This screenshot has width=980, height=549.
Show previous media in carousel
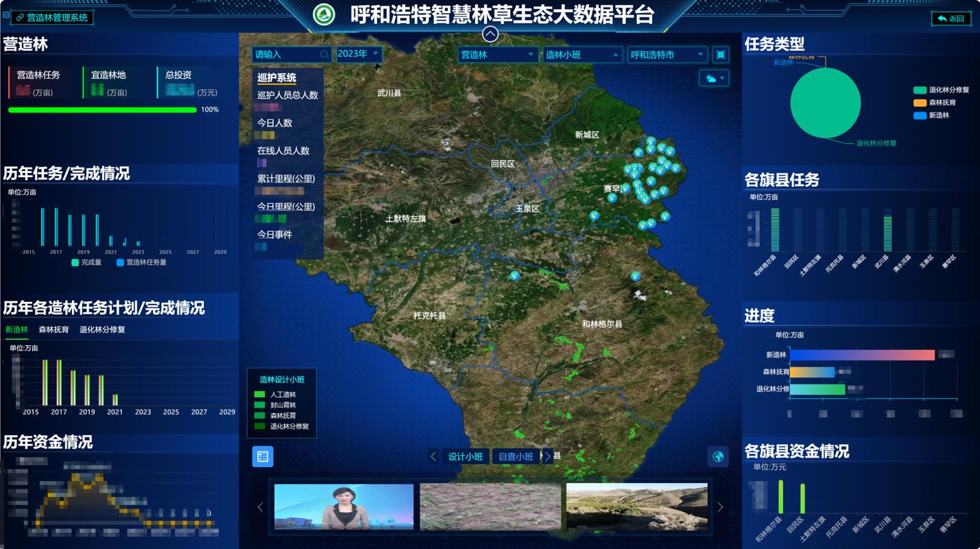(260, 507)
